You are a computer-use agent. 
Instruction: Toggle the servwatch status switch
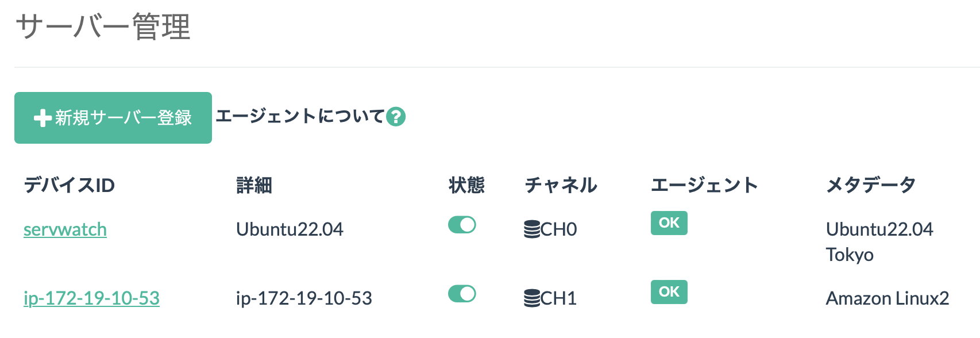click(462, 225)
